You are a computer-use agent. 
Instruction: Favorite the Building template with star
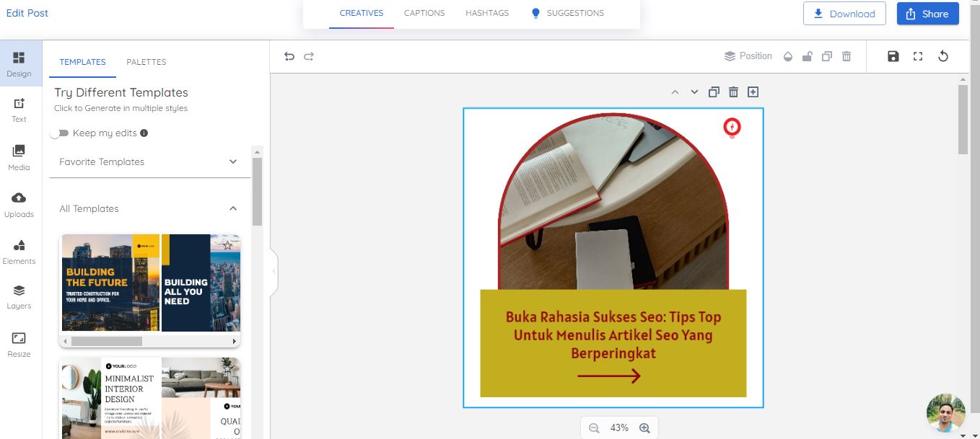tap(228, 246)
